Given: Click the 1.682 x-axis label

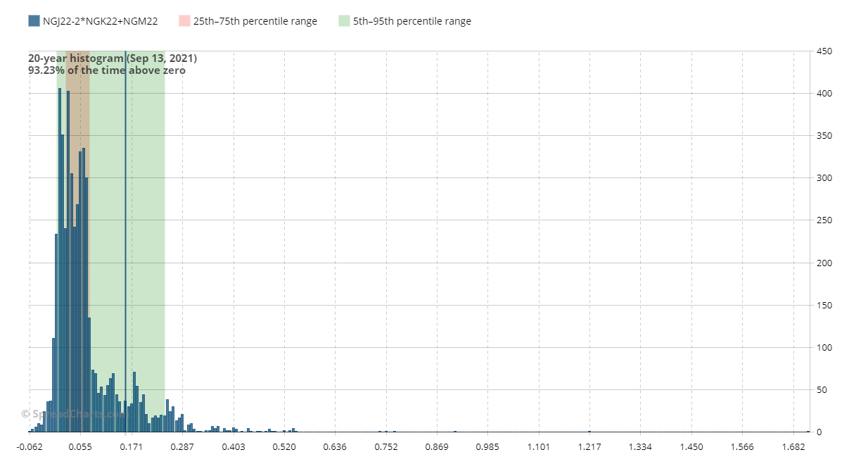Looking at the screenshot, I should [793, 446].
